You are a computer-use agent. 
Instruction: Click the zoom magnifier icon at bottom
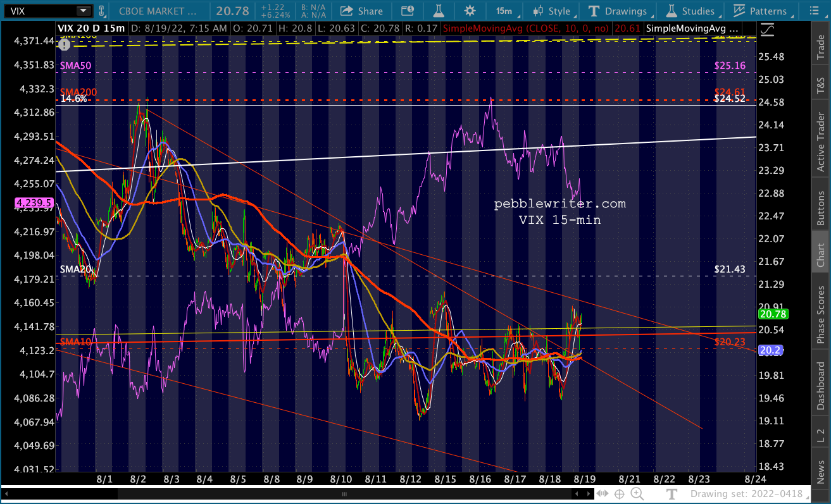click(x=637, y=494)
